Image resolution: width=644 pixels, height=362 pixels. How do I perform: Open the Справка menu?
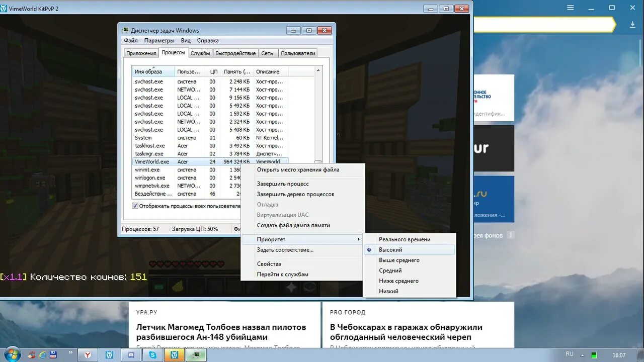pyautogui.click(x=208, y=41)
